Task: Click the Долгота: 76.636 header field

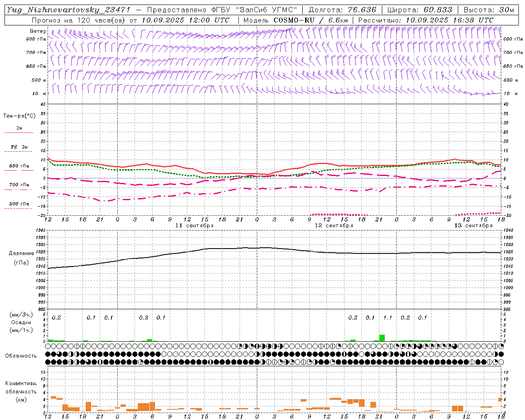Action: (342, 10)
